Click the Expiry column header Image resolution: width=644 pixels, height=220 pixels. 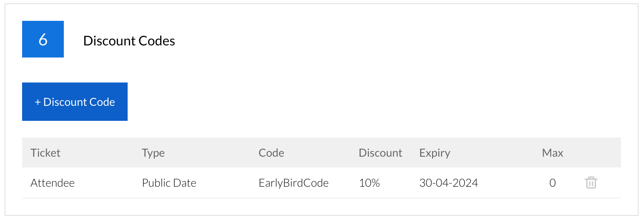435,153
